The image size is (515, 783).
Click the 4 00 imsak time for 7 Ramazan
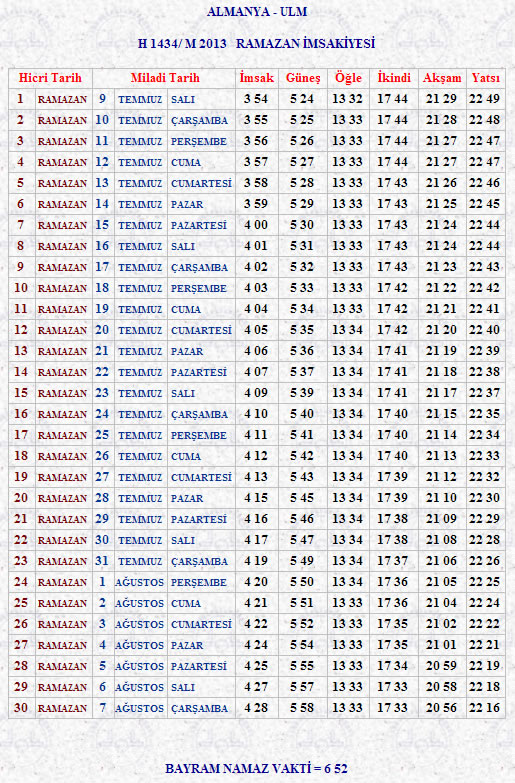coord(256,225)
